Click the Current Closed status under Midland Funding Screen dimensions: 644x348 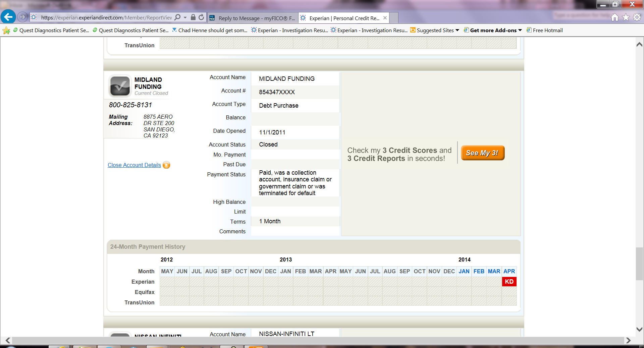pyautogui.click(x=151, y=93)
